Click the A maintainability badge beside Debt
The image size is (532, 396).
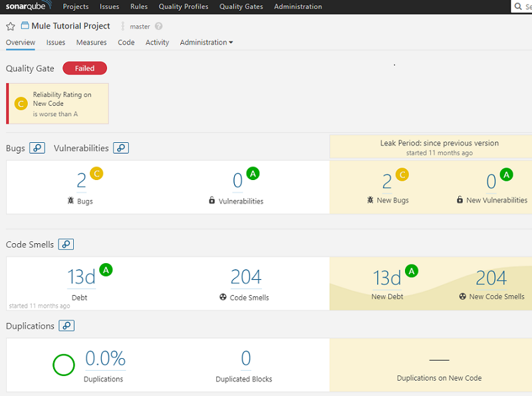pyautogui.click(x=106, y=270)
